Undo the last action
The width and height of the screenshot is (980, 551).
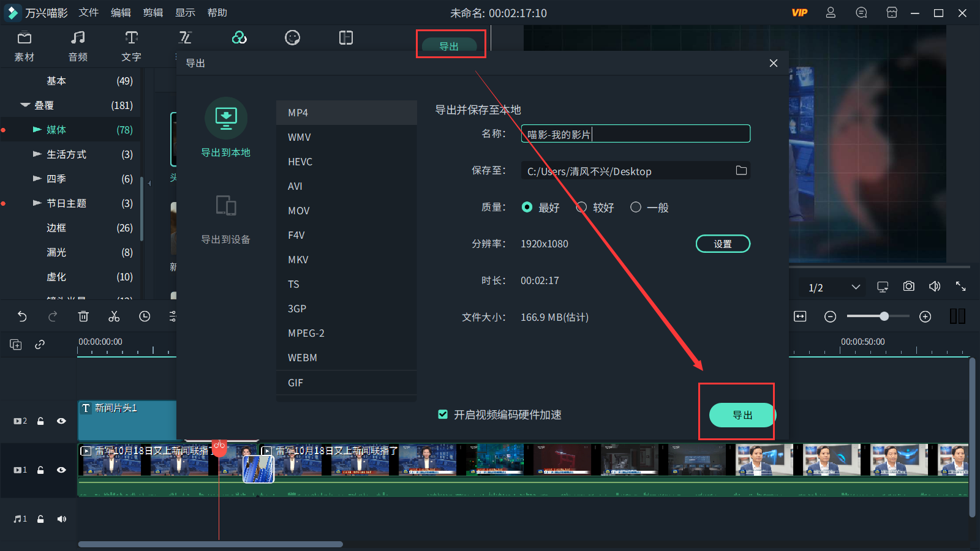point(22,317)
